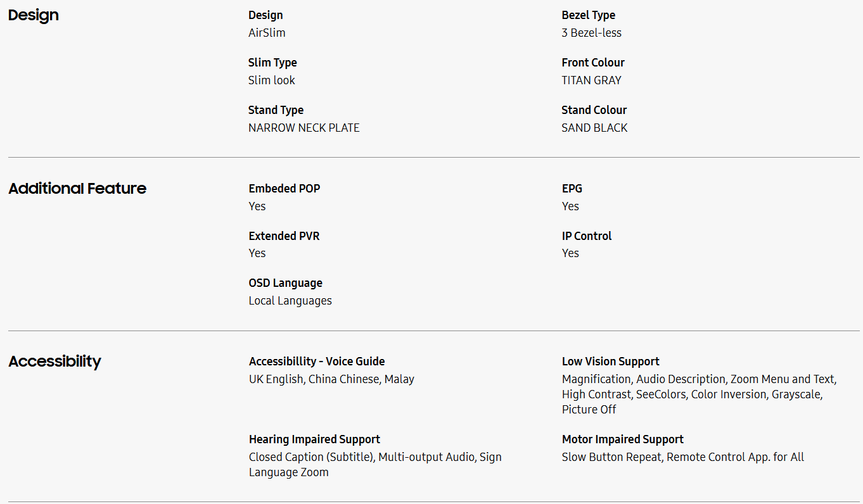Select the AirSlim design value
The height and width of the screenshot is (504, 863).
tap(267, 33)
